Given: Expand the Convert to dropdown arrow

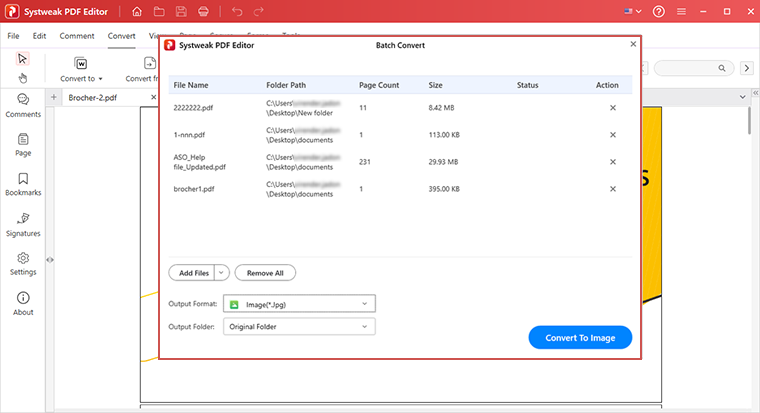Looking at the screenshot, I should click(100, 79).
